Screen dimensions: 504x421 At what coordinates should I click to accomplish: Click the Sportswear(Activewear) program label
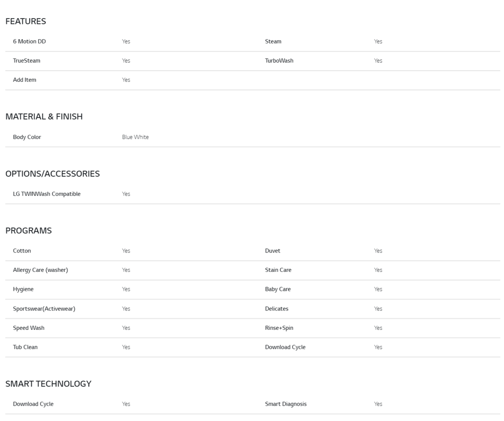pos(44,309)
